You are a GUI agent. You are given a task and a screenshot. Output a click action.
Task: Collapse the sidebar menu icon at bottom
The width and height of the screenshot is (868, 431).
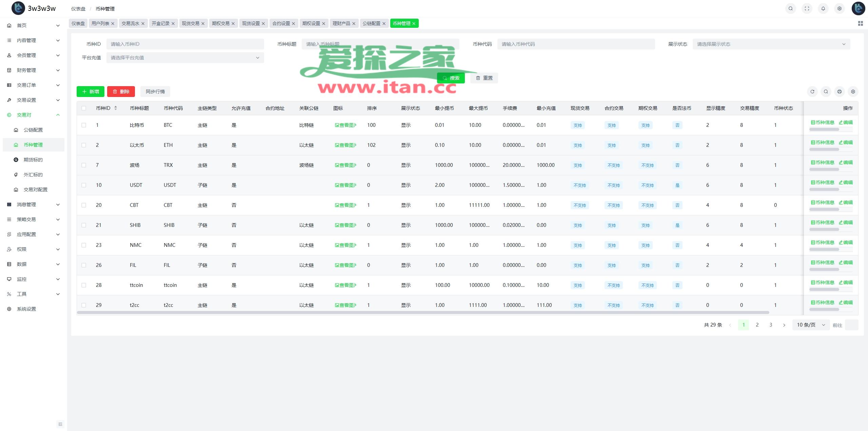[60, 424]
